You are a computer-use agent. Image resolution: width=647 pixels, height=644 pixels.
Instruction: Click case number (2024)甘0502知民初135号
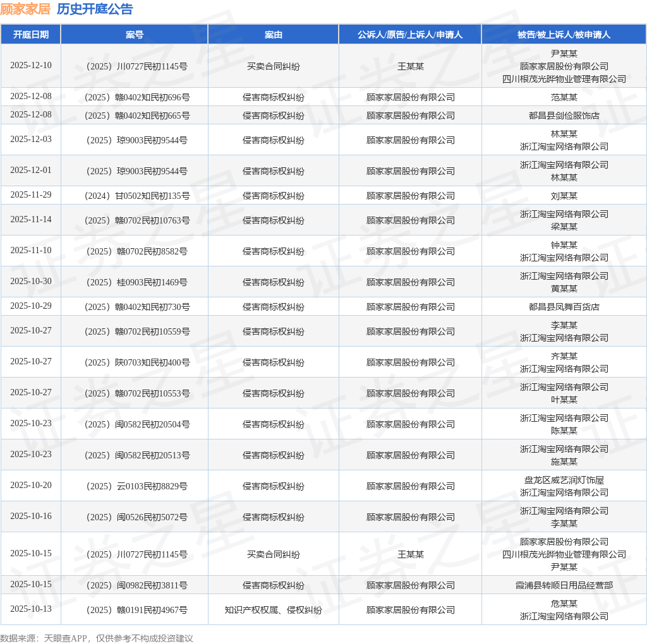coord(137,196)
